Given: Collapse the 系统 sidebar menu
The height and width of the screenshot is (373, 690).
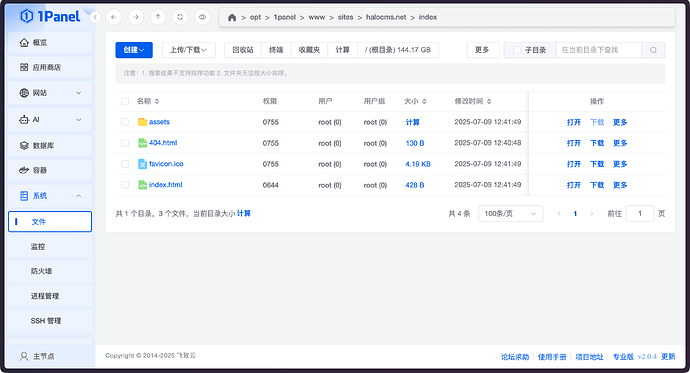Looking at the screenshot, I should click(50, 196).
